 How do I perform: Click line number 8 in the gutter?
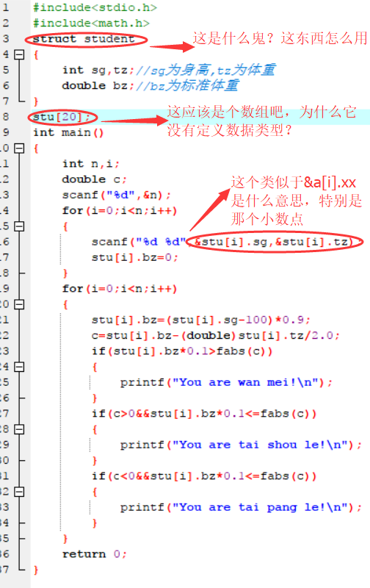(x=6, y=117)
